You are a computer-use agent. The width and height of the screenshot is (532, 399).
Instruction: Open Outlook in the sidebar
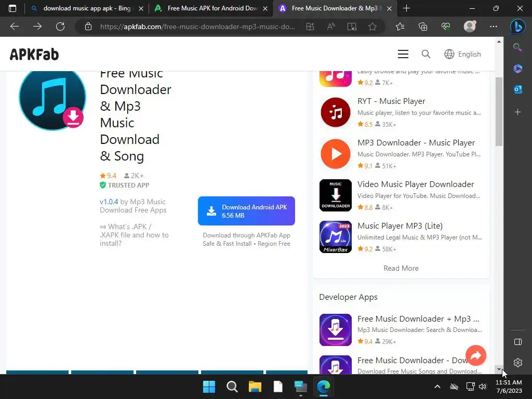click(x=518, y=89)
